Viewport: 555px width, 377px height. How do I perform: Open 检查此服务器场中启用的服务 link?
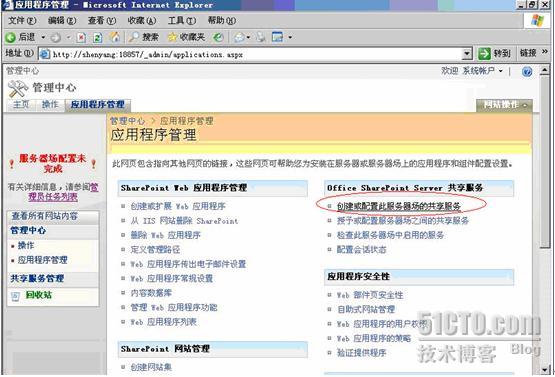tap(390, 235)
